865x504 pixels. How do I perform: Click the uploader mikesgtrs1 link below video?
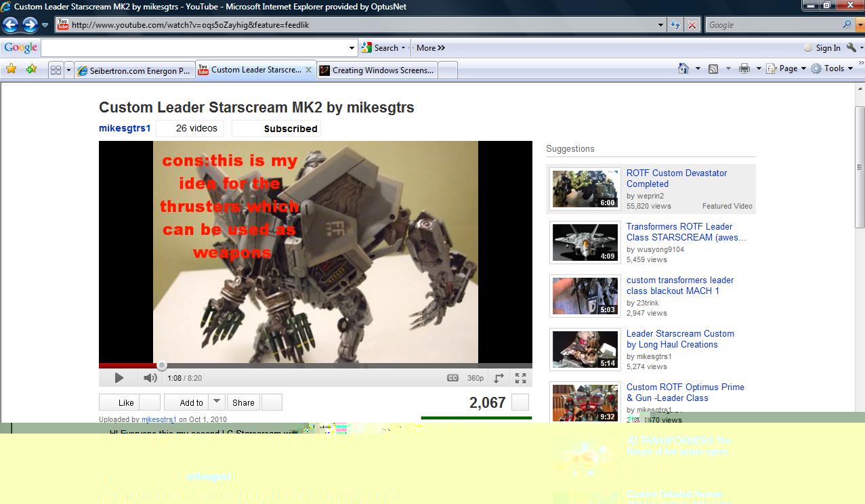tap(159, 419)
